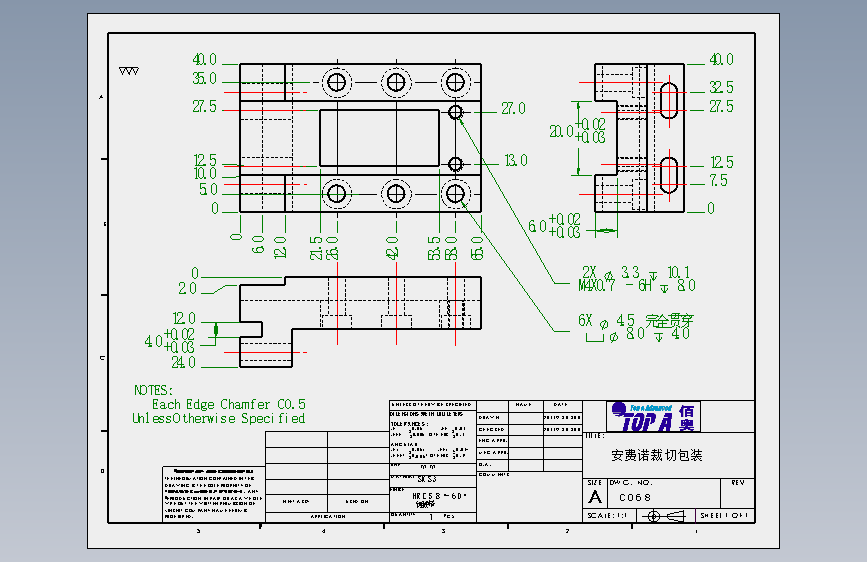The image size is (867, 562).
Task: Click the slot beside the 7.5 dimension
Action: click(x=669, y=175)
